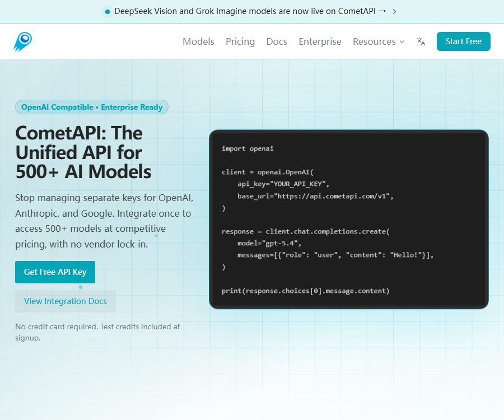Open the language translation icon
The image size is (504, 420).
421,41
